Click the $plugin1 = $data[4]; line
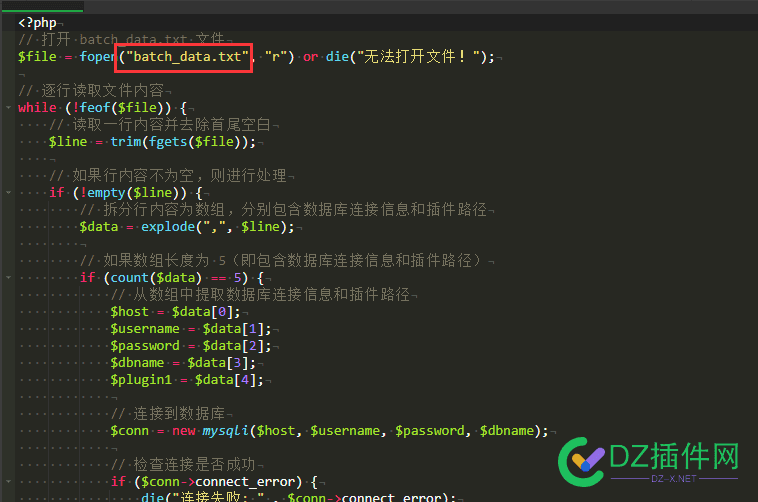The height and width of the screenshot is (502, 758). tap(187, 380)
